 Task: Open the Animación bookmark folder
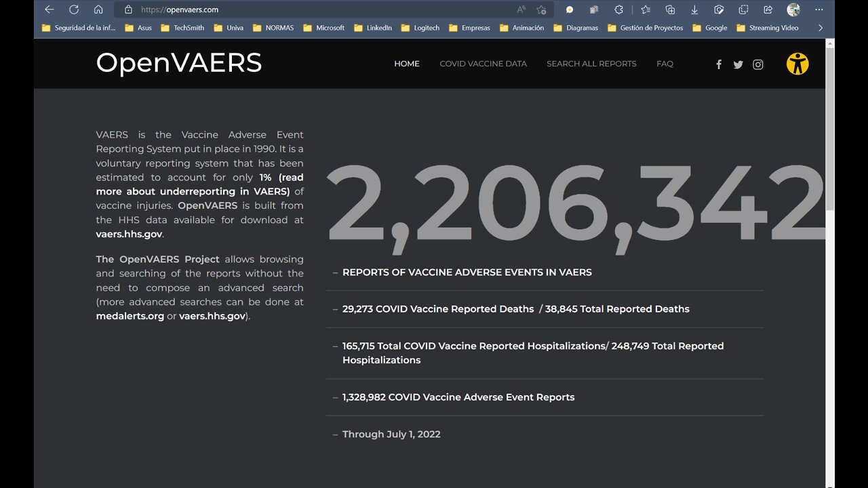[522, 28]
